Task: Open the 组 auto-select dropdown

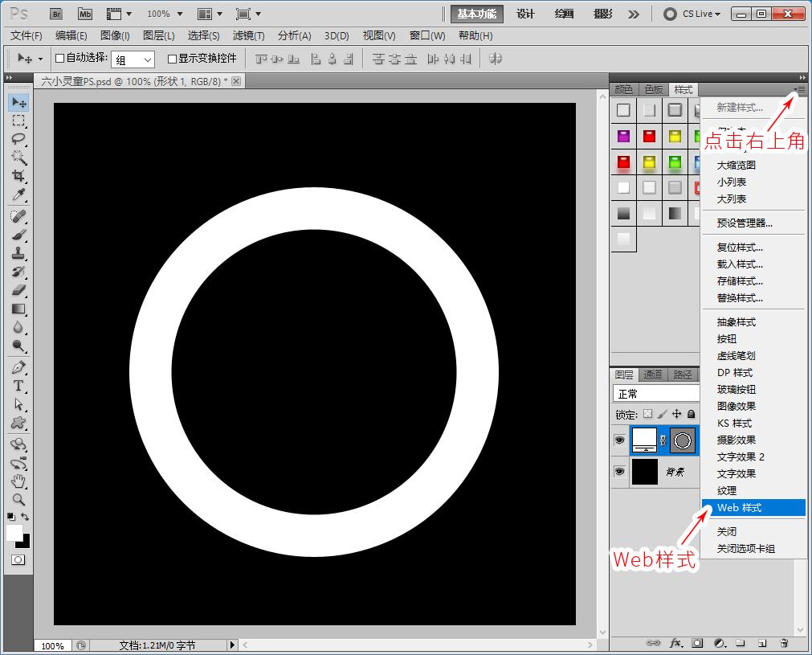Action: pos(133,59)
